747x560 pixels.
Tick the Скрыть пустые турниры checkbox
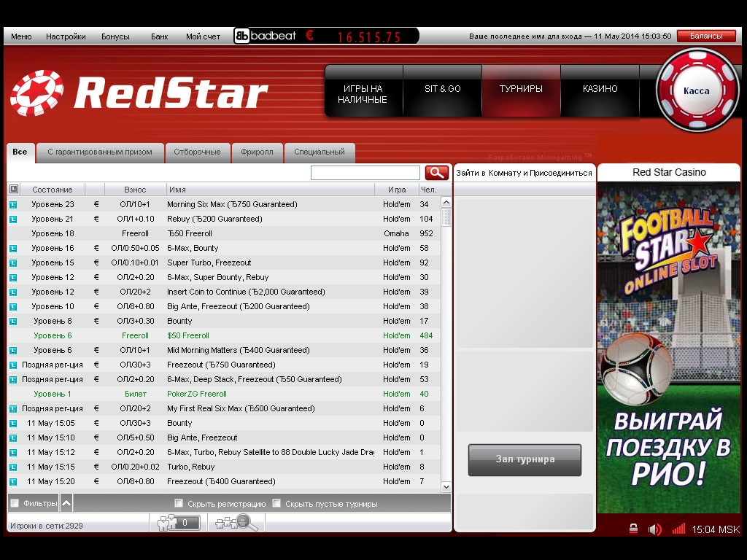pyautogui.click(x=276, y=503)
